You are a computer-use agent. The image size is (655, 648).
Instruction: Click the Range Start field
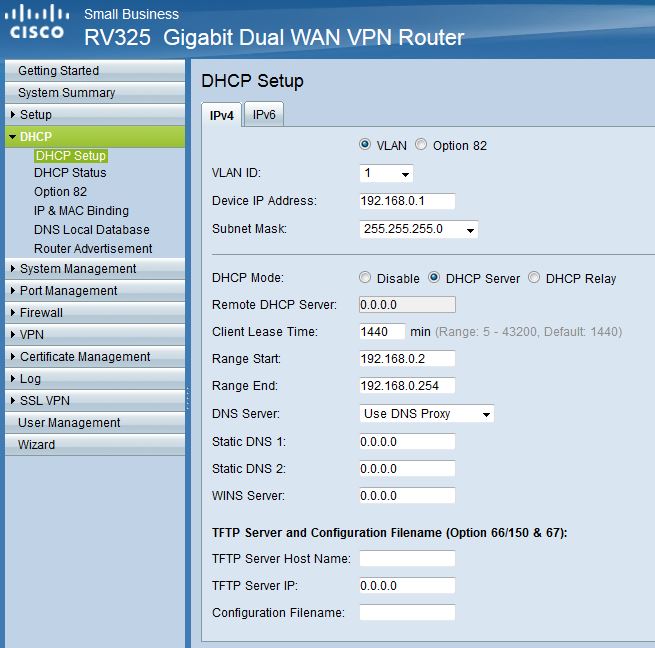(407, 359)
